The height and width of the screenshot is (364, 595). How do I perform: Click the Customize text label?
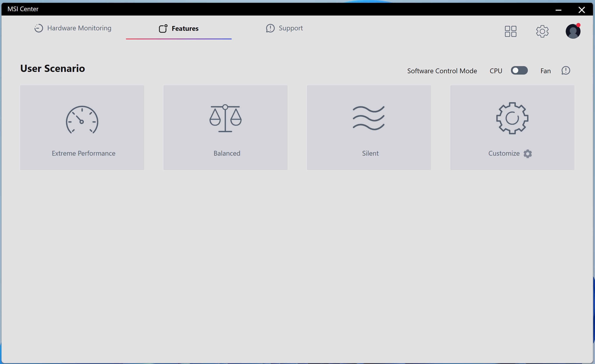coord(504,153)
